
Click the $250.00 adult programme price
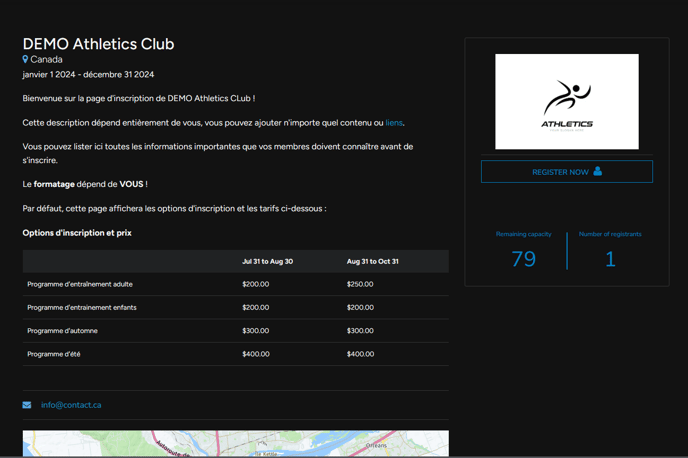[360, 284]
